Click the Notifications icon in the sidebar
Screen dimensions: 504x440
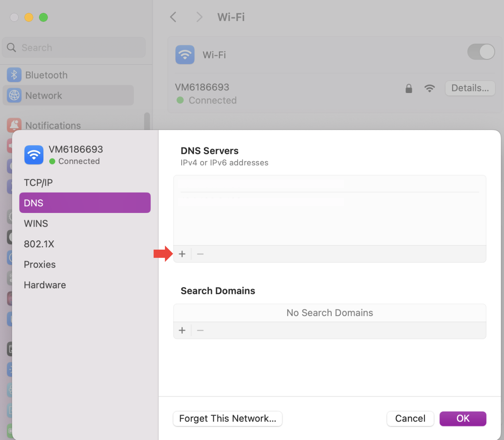pos(14,125)
